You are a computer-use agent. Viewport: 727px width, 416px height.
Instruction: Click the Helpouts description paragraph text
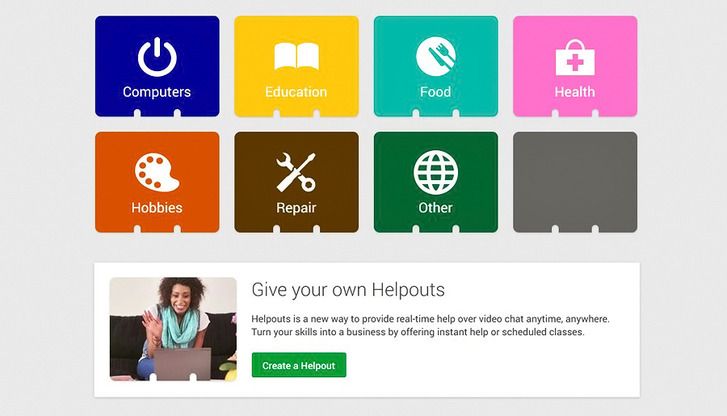[x=430, y=325]
